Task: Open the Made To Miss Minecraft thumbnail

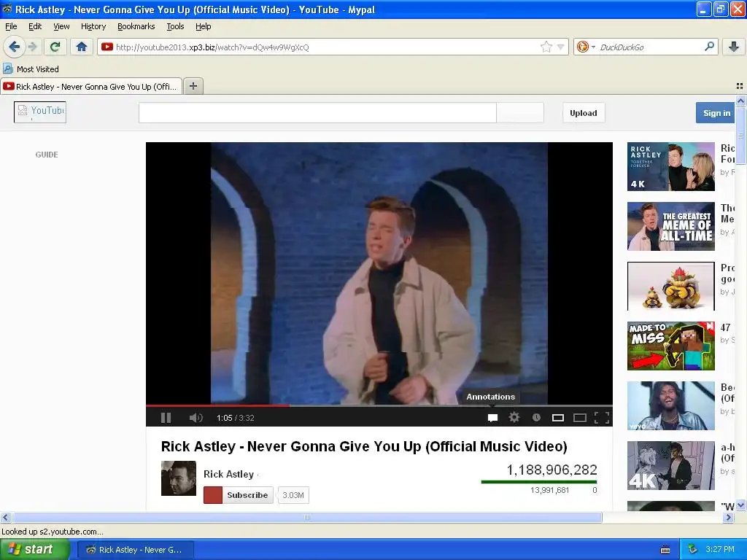Action: (671, 346)
